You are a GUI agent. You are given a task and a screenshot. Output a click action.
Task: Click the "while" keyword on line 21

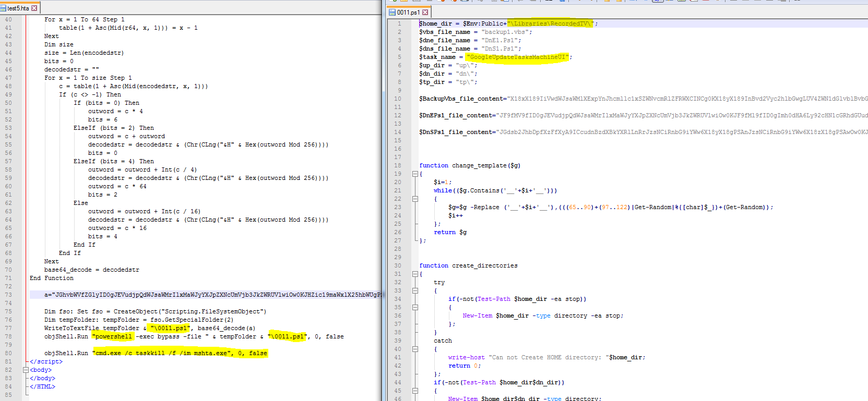[443, 190]
